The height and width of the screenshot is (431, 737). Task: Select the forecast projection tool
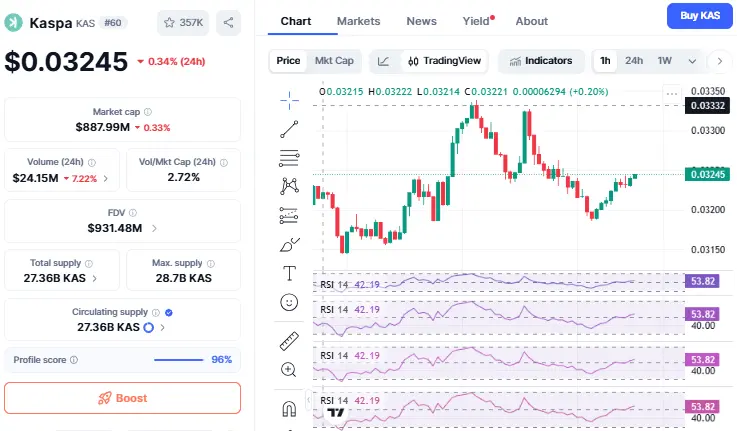point(290,215)
